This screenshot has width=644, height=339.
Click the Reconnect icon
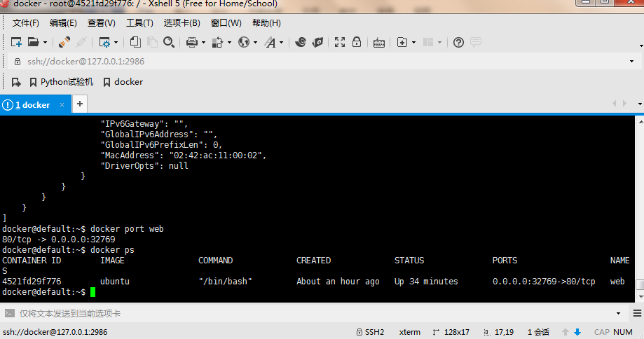tap(64, 42)
